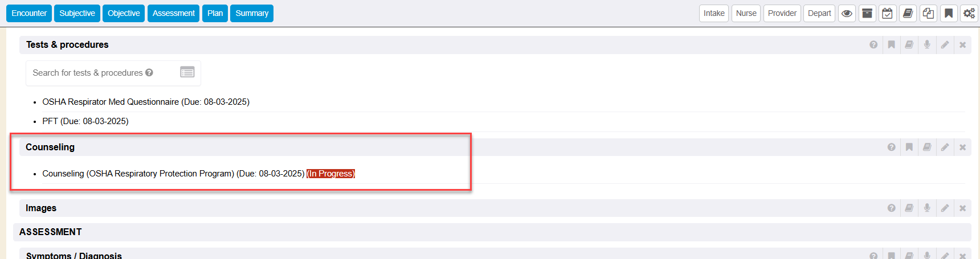Switch to the Subjective tab
The width and height of the screenshot is (980, 259).
[x=77, y=13]
